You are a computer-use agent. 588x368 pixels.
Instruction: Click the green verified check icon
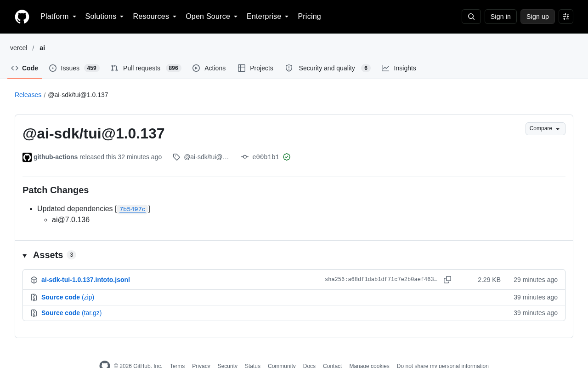pos(287,157)
